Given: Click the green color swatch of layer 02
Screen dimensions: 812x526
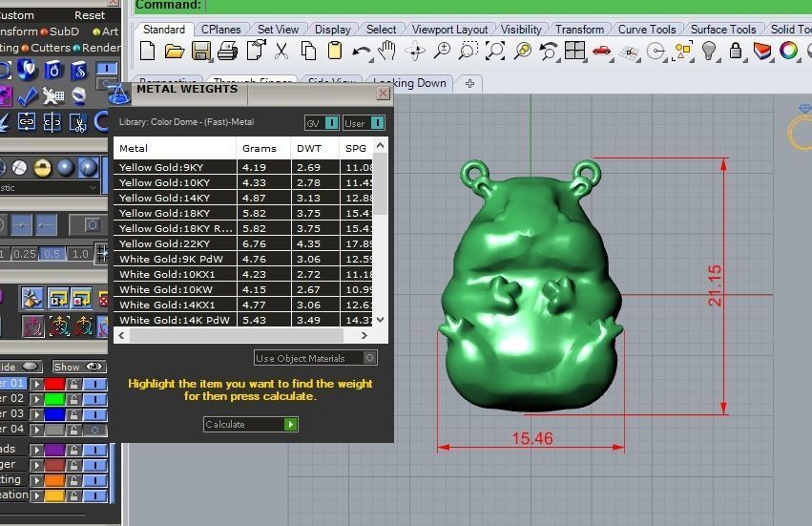Looking at the screenshot, I should click(54, 400).
